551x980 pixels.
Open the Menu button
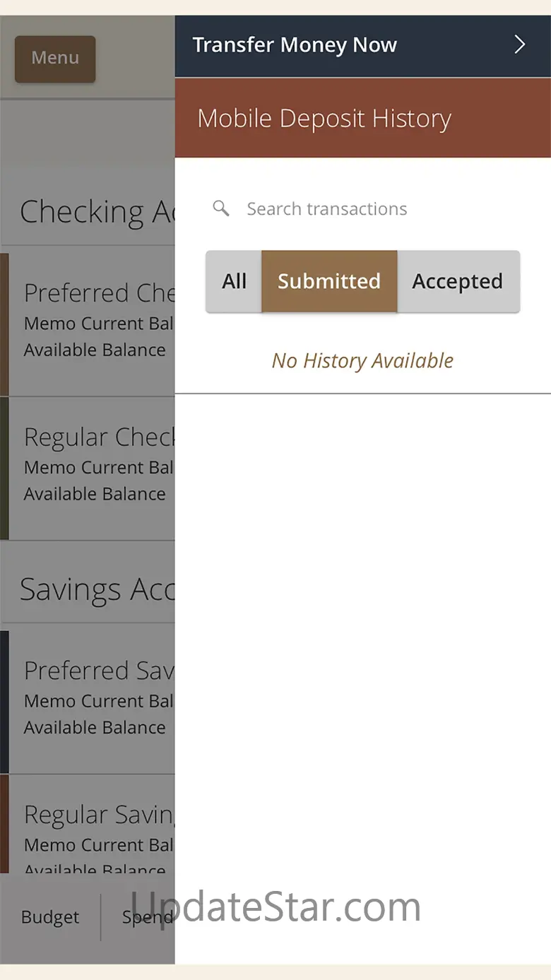point(55,59)
